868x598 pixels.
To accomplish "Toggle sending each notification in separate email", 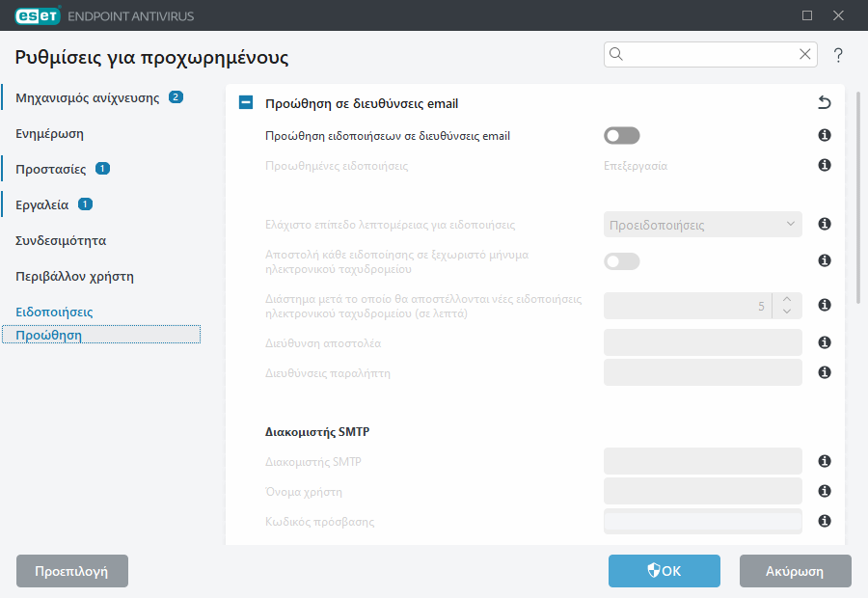I will pyautogui.click(x=622, y=261).
